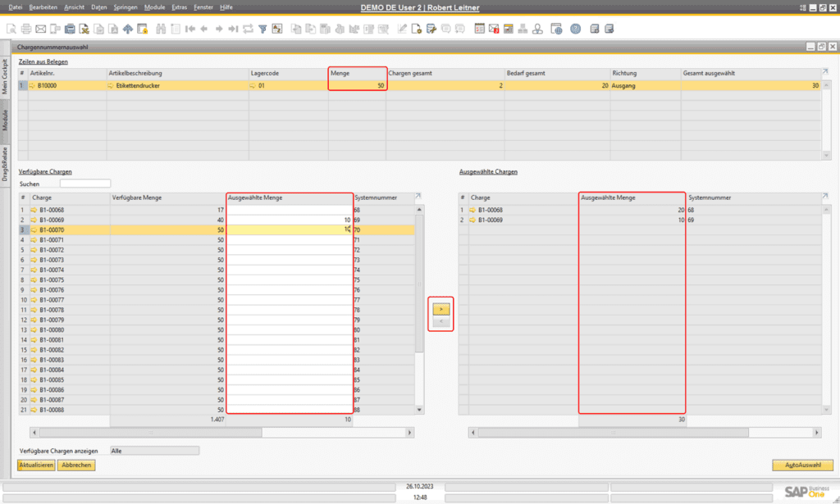This screenshot has width=840, height=504.
Task: Click the browser globe window icon
Action: pyautogui.click(x=557, y=29)
